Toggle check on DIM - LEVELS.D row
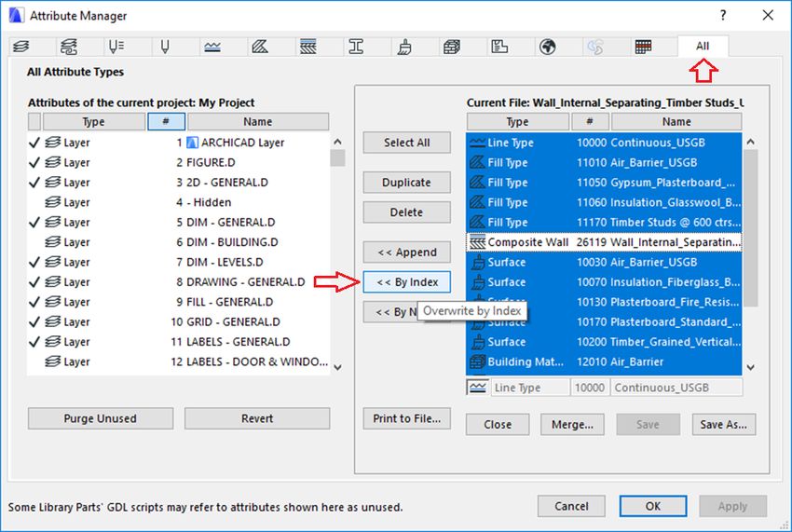Screen dimensions: 792x532 (x=34, y=262)
